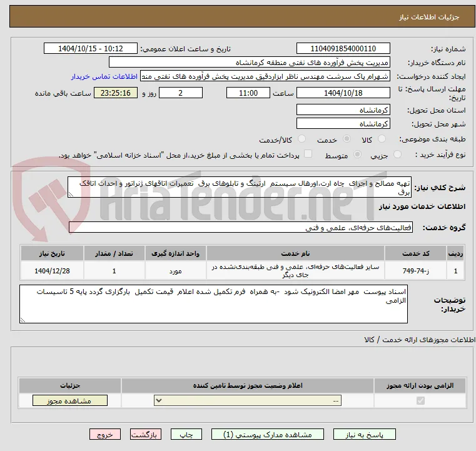Toggle the اسناد خزانه اسلامی payment checkbox
The height and width of the screenshot is (451, 476).
[308, 154]
